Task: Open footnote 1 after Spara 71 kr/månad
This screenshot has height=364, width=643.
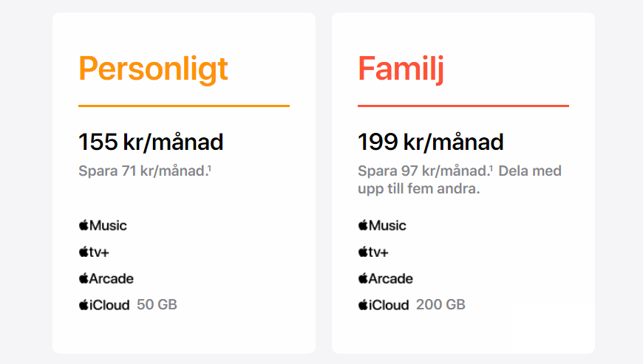Action: click(210, 168)
